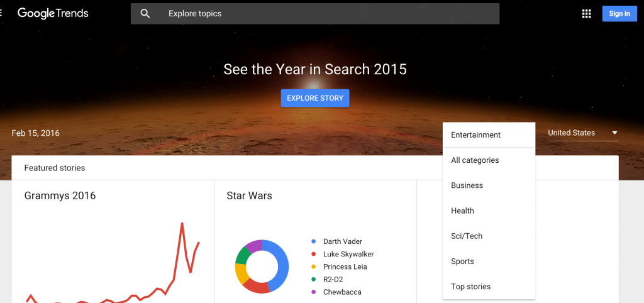
Task: Open the Google apps grid
Action: (x=586, y=14)
